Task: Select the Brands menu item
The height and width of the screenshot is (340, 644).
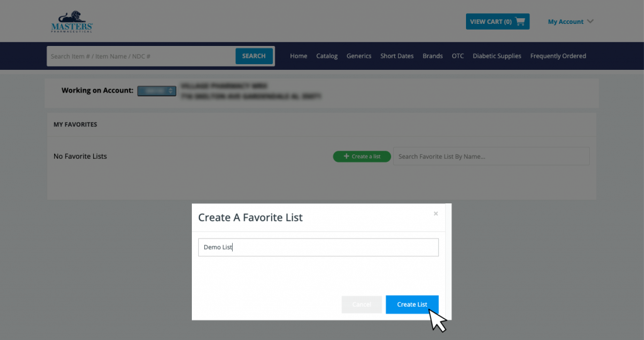Action: click(433, 56)
